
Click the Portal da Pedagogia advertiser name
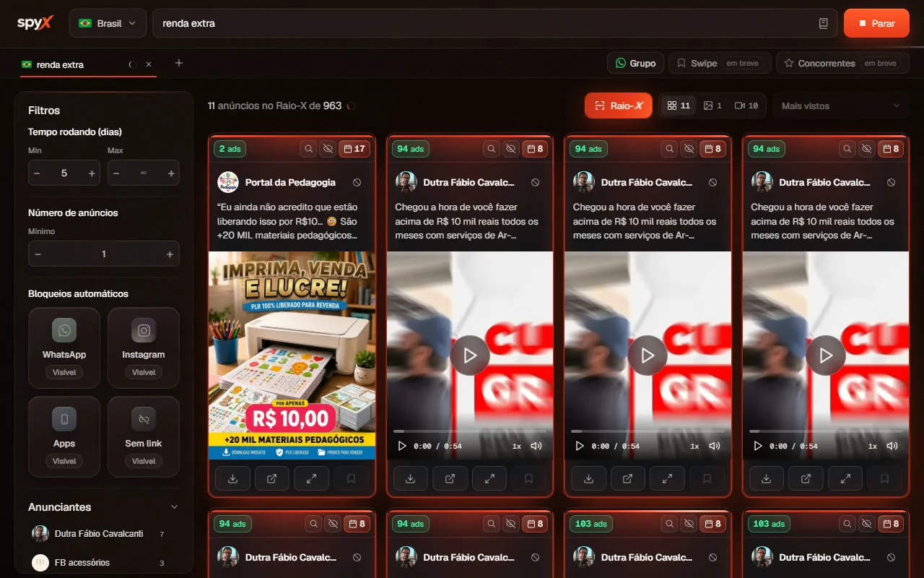[x=290, y=183]
